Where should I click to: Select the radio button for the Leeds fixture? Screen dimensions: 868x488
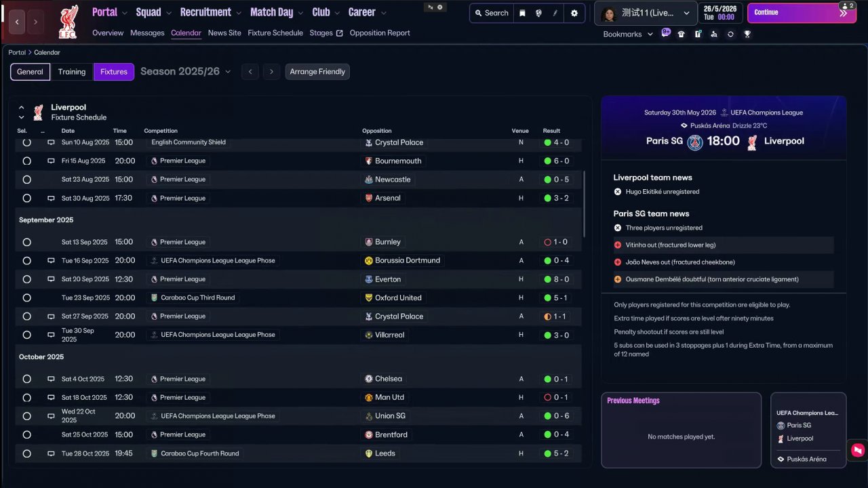pyautogui.click(x=26, y=453)
